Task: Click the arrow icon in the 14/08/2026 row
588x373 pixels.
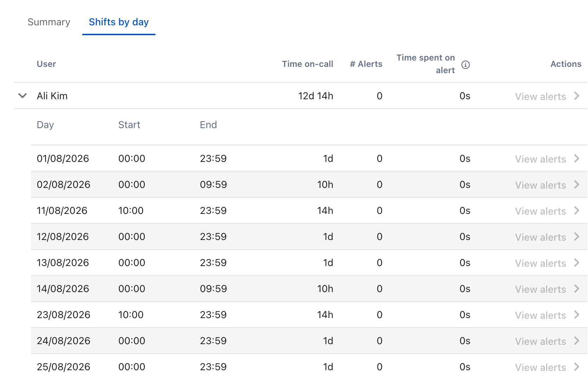Action: 577,289
